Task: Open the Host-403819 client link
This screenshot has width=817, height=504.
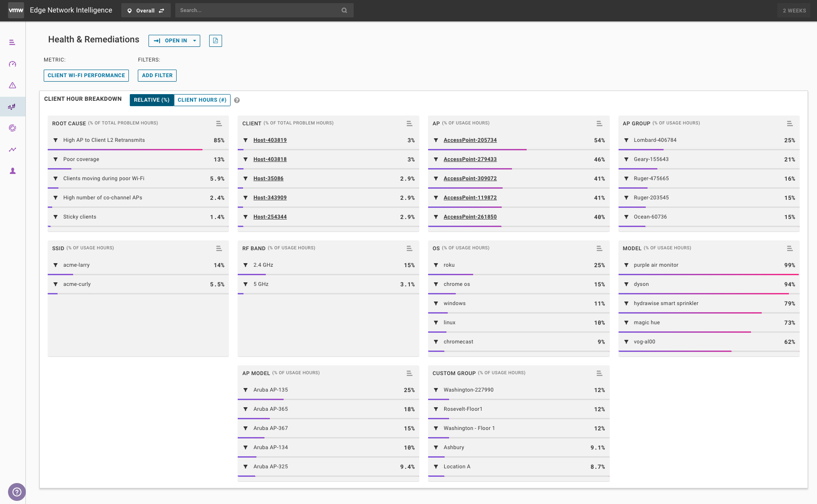Action: point(270,140)
